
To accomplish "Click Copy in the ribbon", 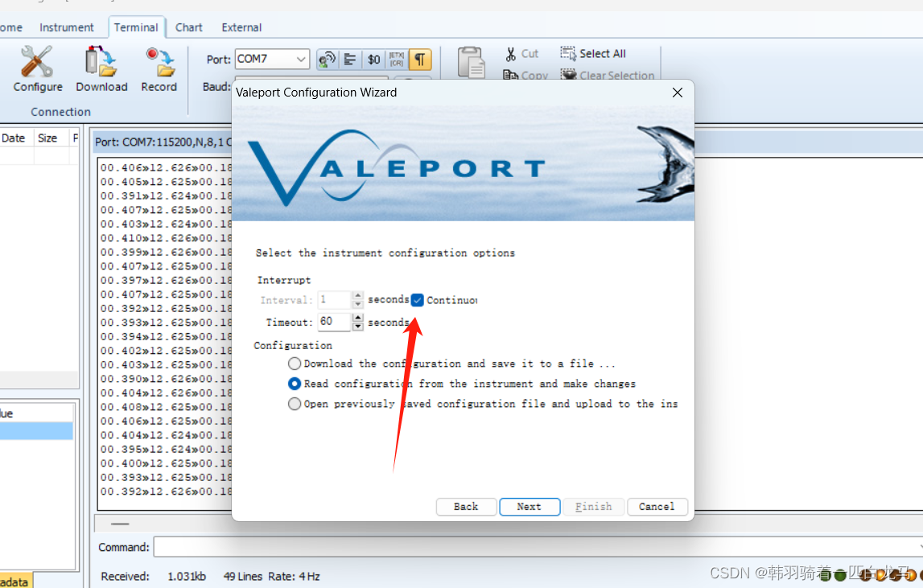I will click(525, 75).
